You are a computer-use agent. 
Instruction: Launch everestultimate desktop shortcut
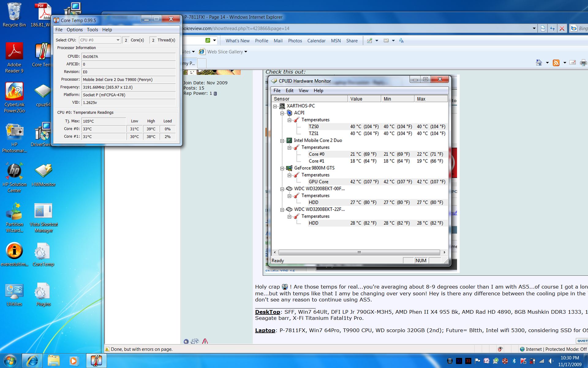tap(14, 254)
